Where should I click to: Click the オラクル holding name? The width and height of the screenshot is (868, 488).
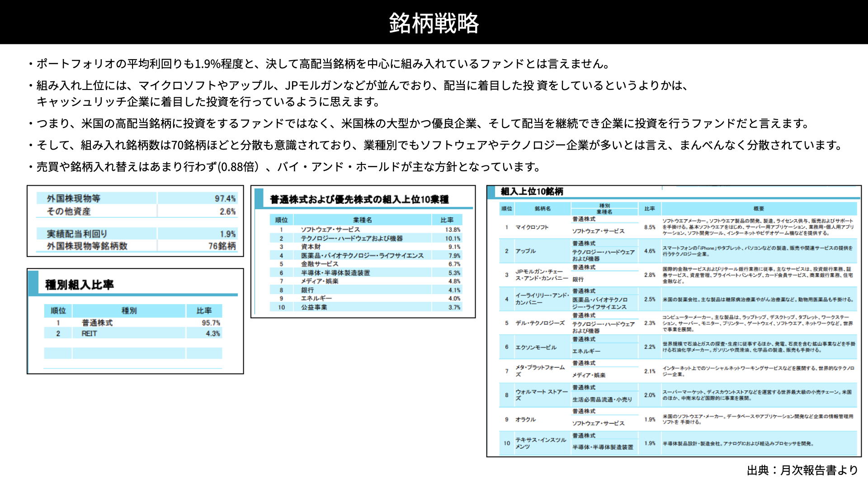pyautogui.click(x=525, y=419)
